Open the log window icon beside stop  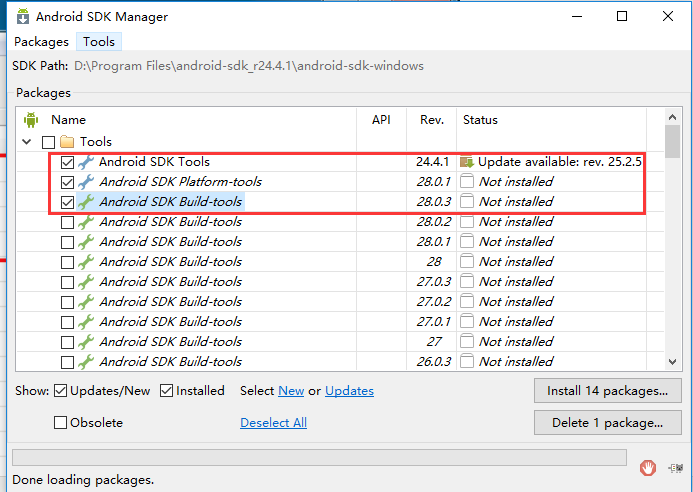[676, 468]
